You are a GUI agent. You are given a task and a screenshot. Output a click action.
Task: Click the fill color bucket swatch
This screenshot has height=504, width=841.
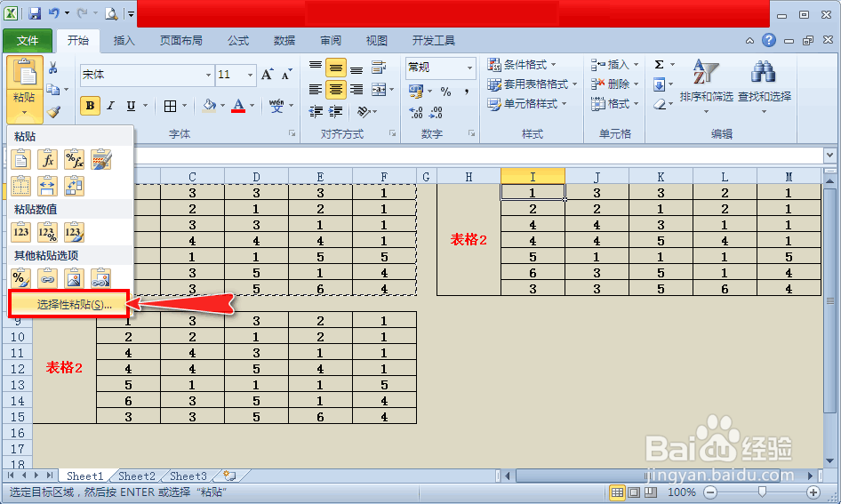pos(209,106)
